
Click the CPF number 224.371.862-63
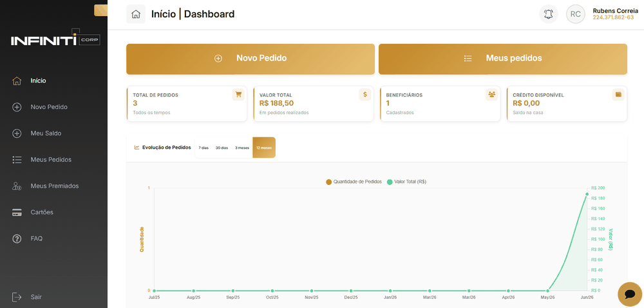tap(613, 17)
